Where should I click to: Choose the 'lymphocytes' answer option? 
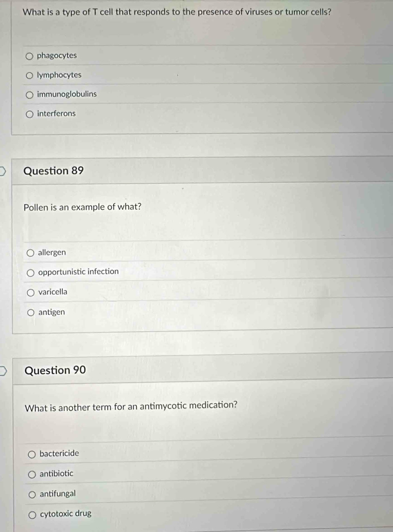pos(30,76)
